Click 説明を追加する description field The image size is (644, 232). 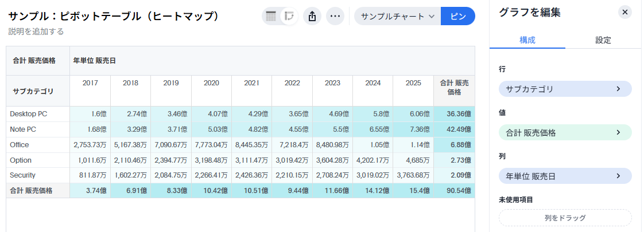click(36, 32)
